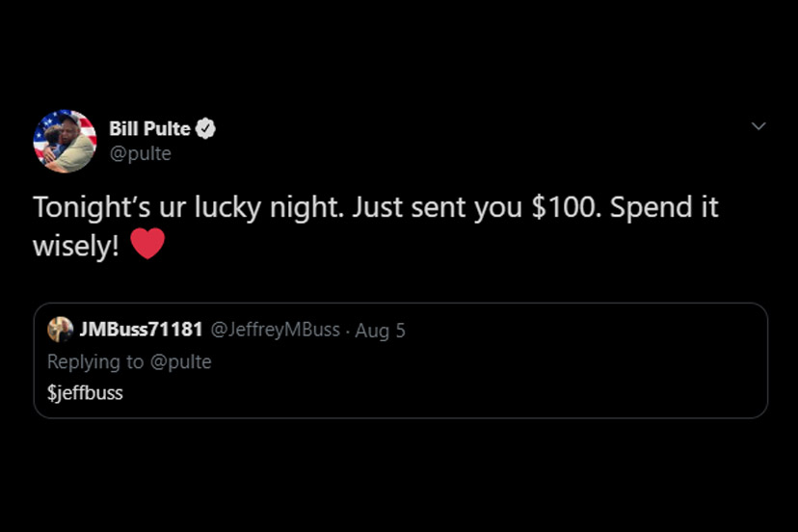Image resolution: width=798 pixels, height=532 pixels.
Task: Open the Bill Pulte display name
Action: tap(149, 129)
